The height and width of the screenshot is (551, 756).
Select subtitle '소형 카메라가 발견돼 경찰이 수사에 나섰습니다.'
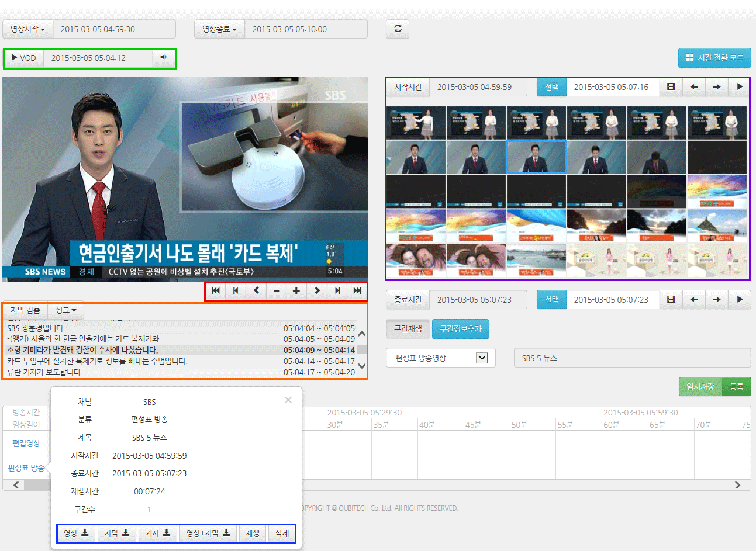point(181,349)
